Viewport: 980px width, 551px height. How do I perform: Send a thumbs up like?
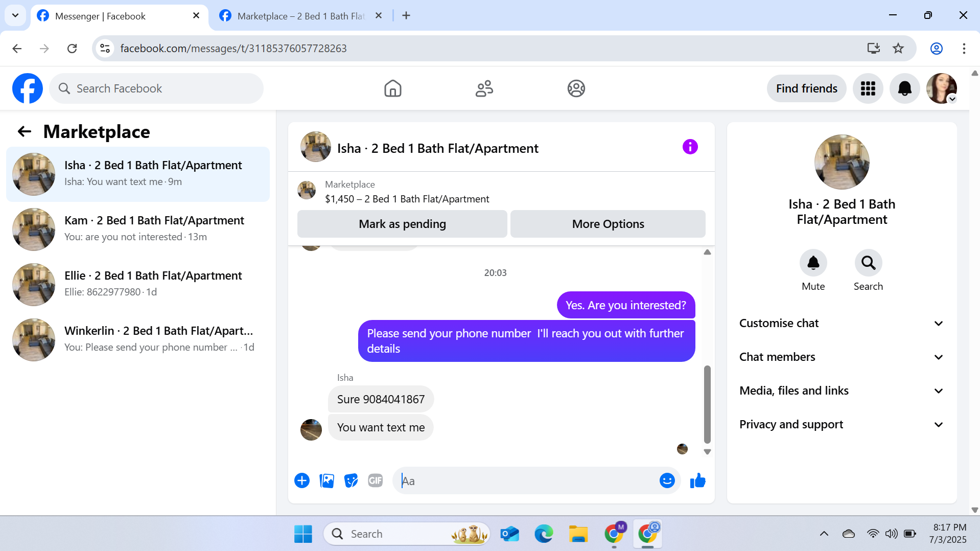pyautogui.click(x=697, y=480)
